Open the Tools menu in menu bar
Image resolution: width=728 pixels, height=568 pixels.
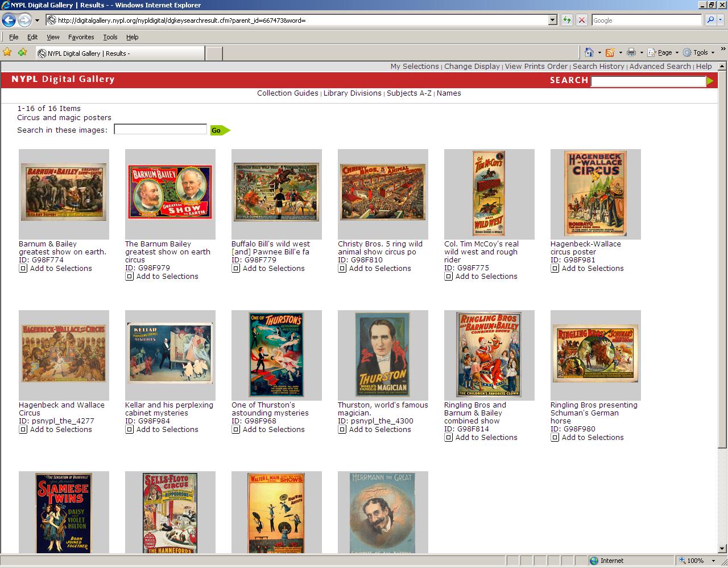point(110,37)
